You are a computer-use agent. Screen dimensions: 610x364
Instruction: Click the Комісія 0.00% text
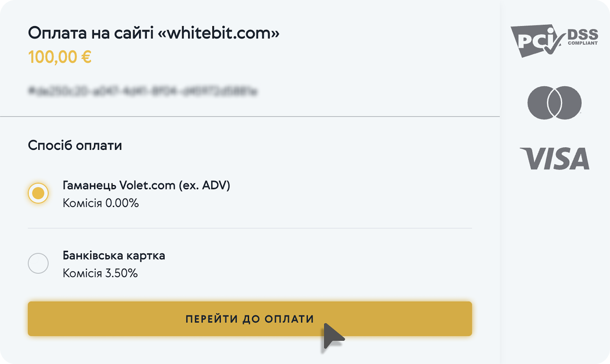pos(101,203)
